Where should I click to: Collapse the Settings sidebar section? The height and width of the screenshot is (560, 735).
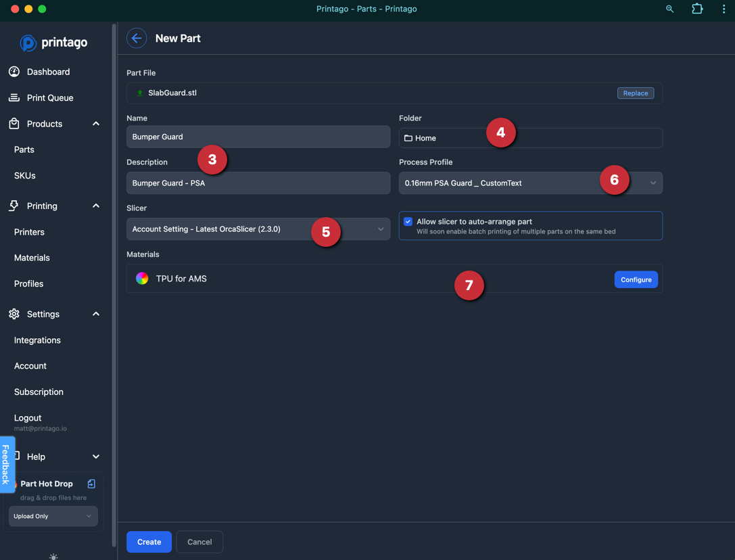click(95, 314)
